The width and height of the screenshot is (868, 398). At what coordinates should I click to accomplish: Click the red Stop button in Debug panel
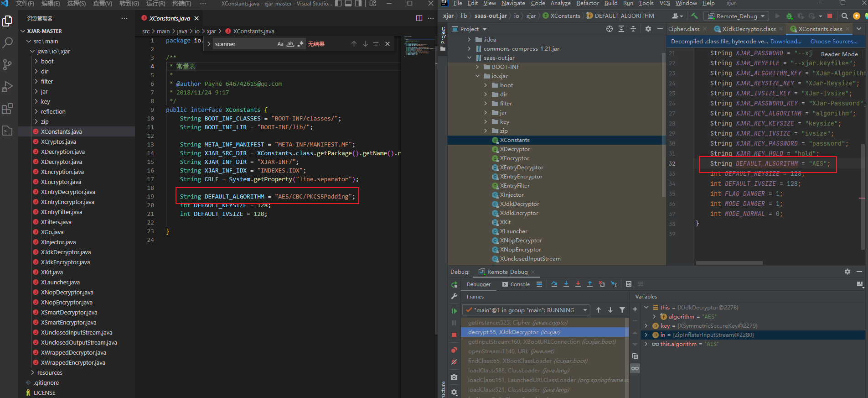tap(454, 335)
